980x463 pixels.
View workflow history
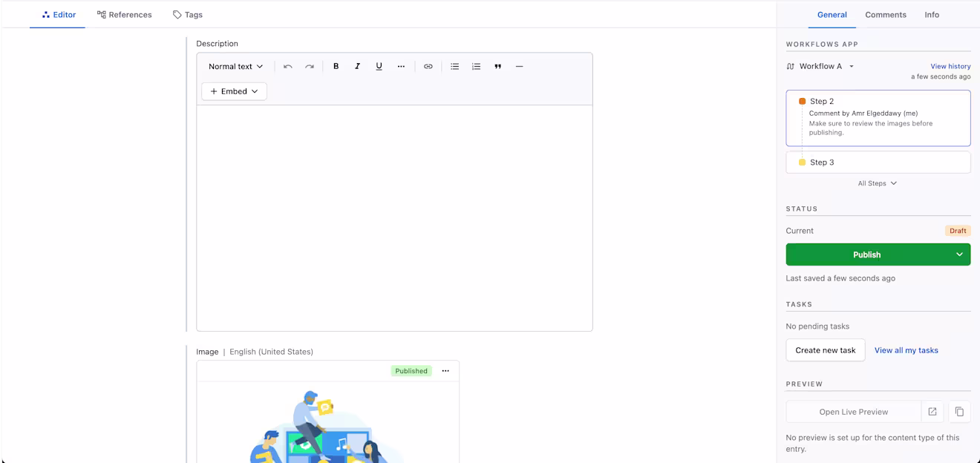(x=950, y=66)
